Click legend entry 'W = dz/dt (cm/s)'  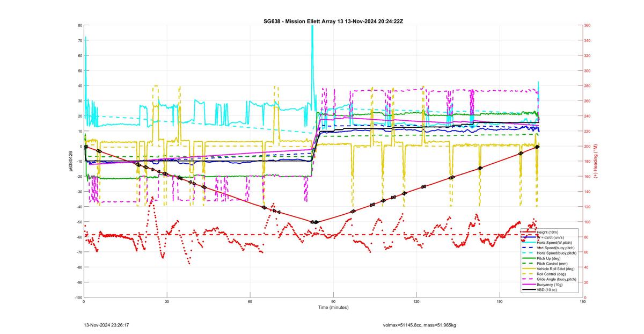click(x=551, y=237)
